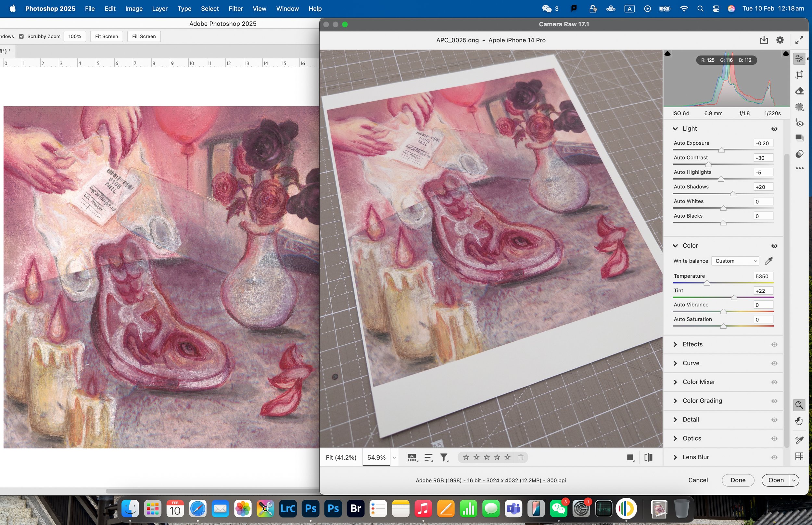
Task: Hide Light panel edits with eye icon
Action: [774, 129]
